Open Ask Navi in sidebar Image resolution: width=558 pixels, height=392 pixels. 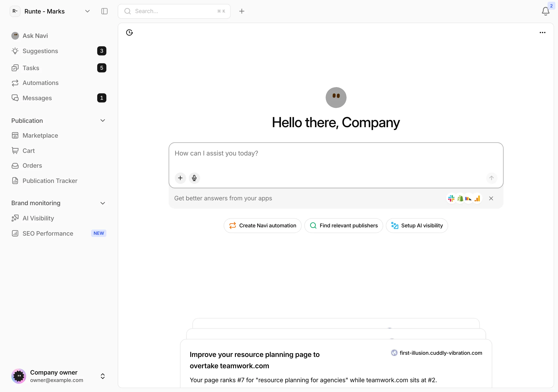click(59, 36)
